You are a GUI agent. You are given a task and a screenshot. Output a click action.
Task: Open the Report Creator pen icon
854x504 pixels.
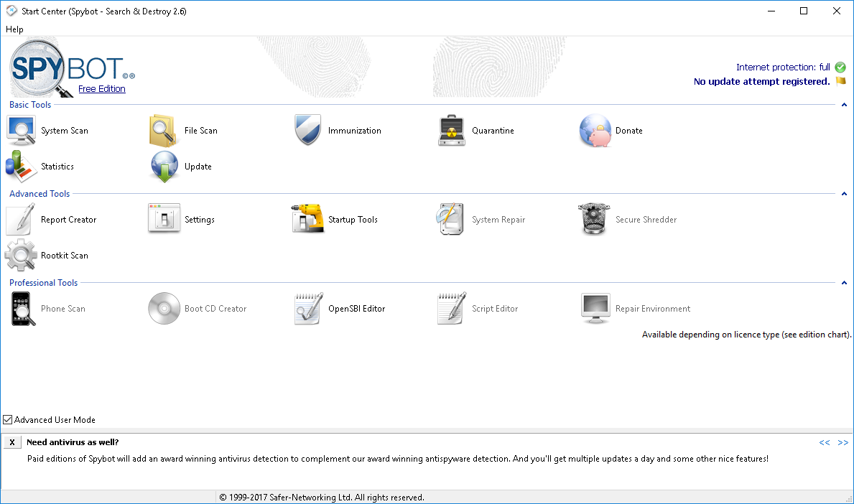(21, 220)
